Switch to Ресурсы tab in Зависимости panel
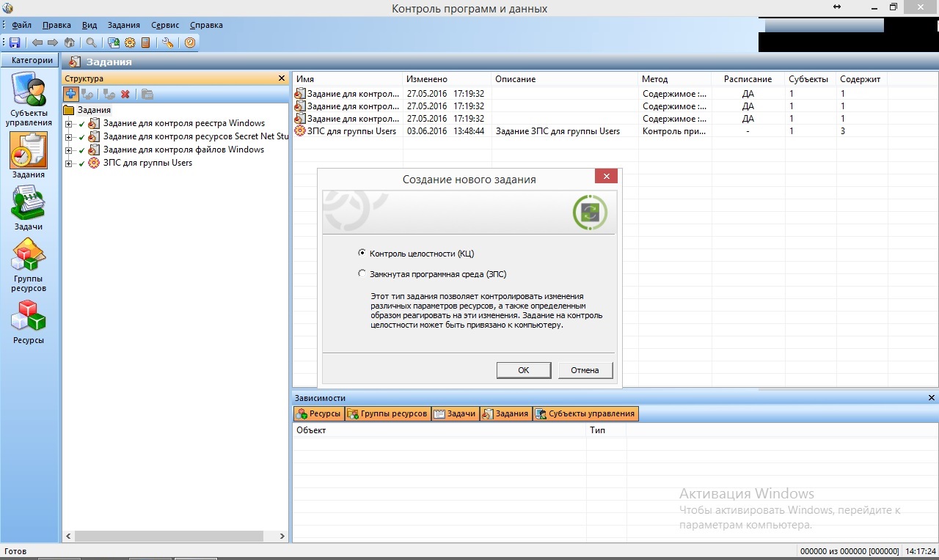The image size is (939, 560). [x=318, y=413]
